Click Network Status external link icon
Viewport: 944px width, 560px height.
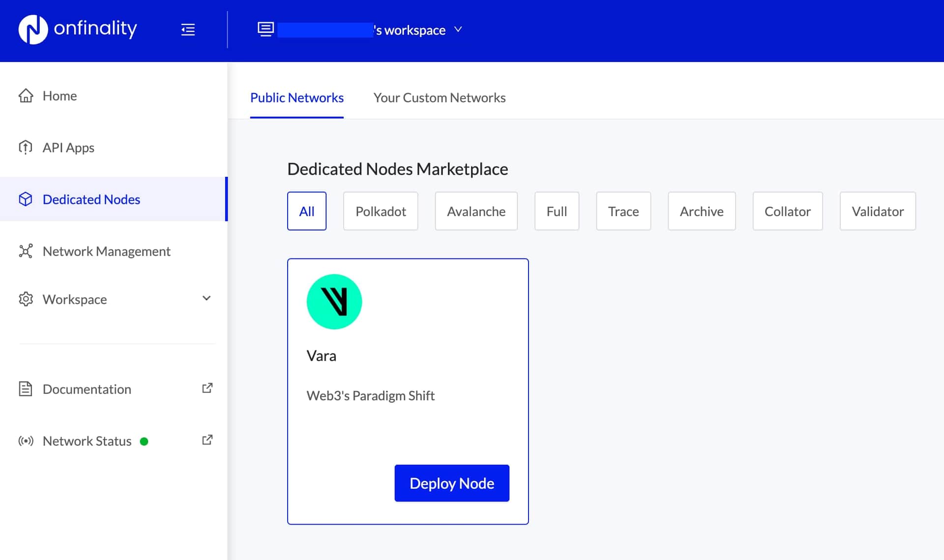pos(207,440)
